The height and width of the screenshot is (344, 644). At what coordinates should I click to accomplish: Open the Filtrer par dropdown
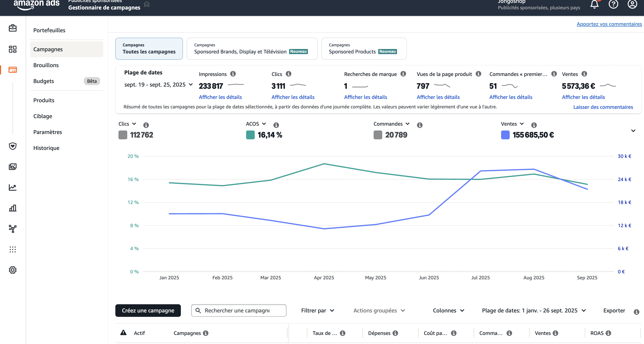coord(318,310)
